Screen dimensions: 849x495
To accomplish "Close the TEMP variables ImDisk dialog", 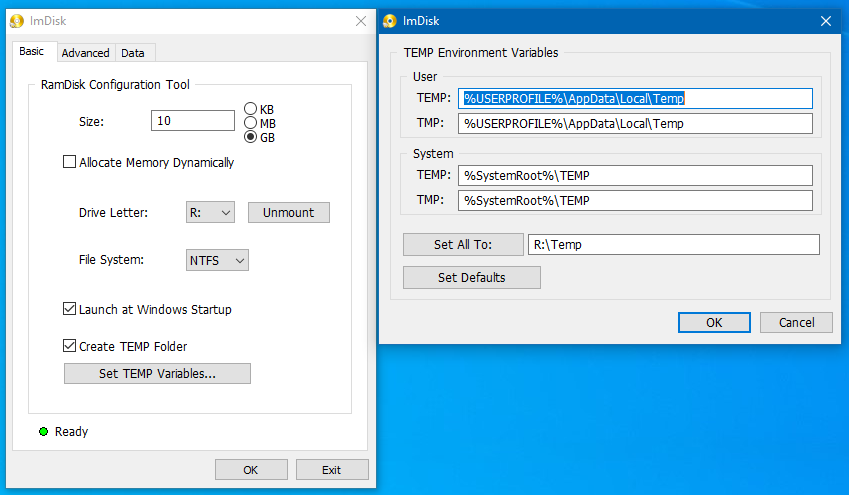I will coord(826,21).
